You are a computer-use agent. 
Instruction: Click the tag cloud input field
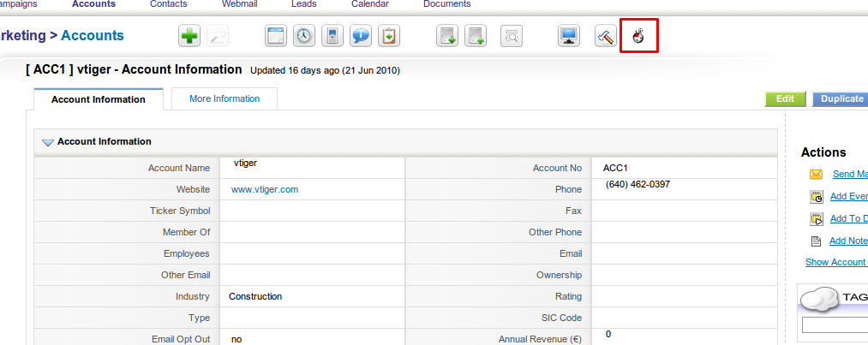click(835, 325)
